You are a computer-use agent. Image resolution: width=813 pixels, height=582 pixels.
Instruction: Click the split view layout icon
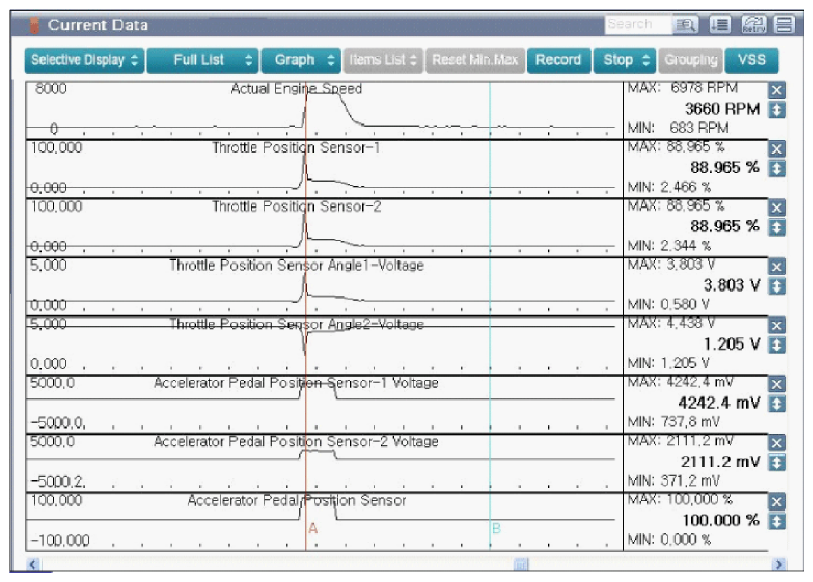click(785, 25)
